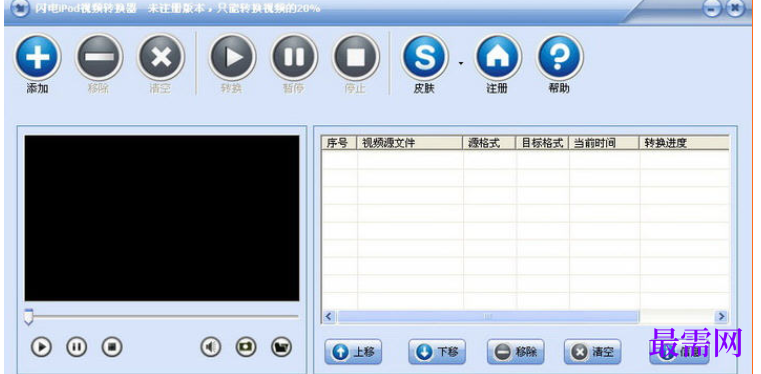Open the 皮肤 (Skin) S icon
This screenshot has width=761, height=374.
[x=425, y=57]
